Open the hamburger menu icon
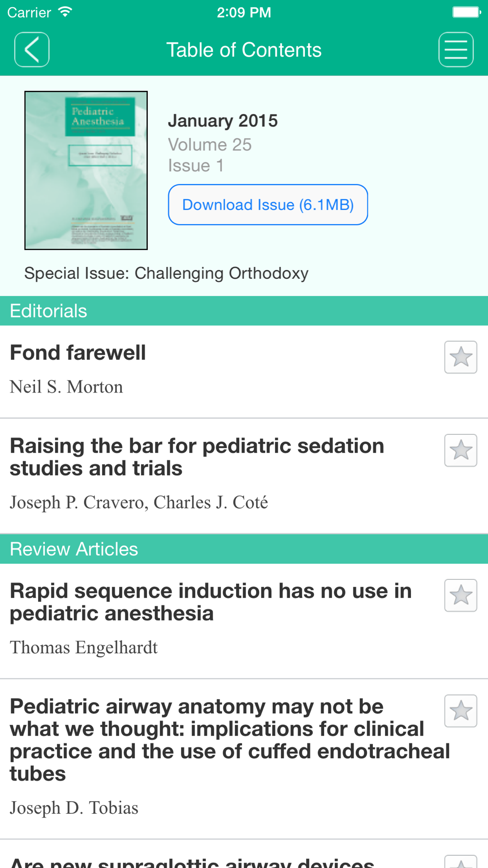 pyautogui.click(x=456, y=50)
